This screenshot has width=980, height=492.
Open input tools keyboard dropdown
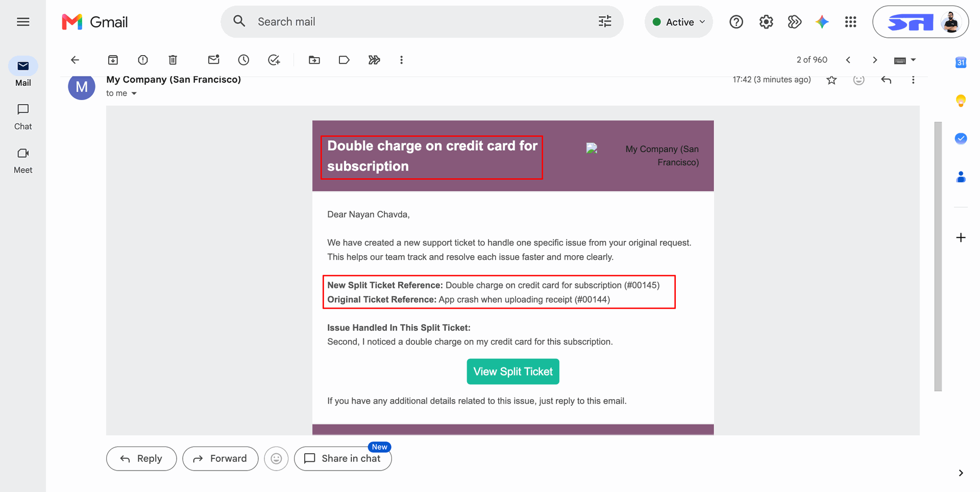tap(905, 60)
